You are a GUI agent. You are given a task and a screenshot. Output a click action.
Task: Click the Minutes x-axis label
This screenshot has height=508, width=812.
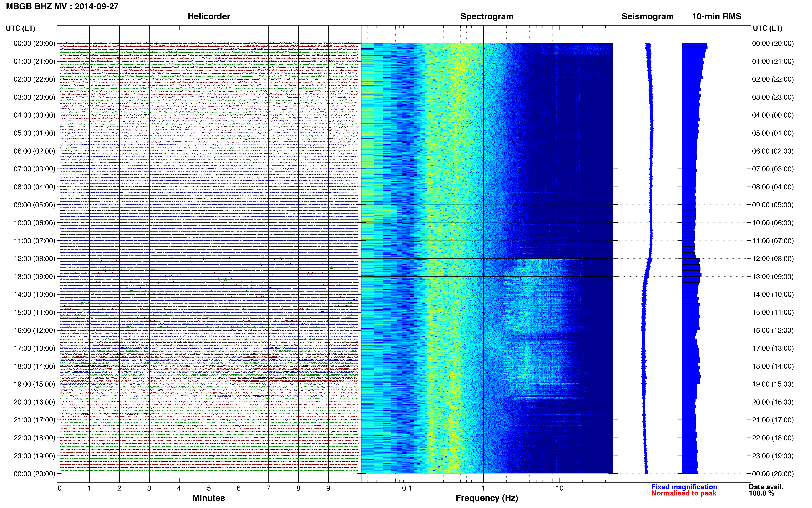209,498
